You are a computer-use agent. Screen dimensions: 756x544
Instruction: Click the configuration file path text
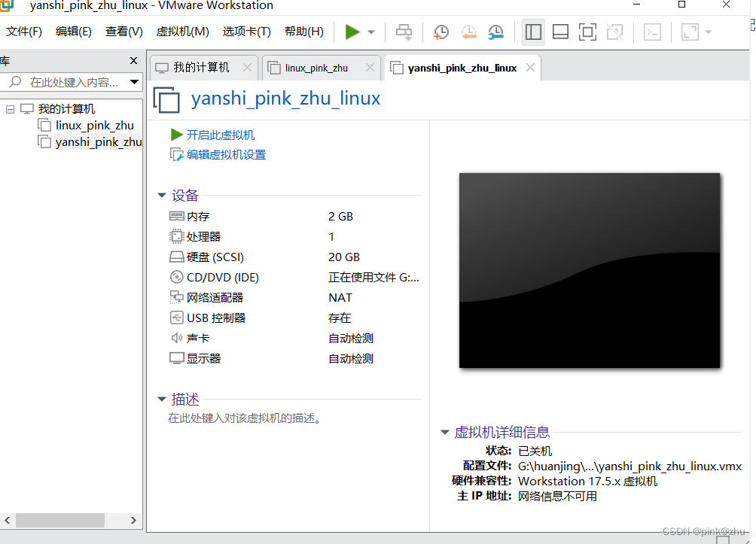(x=629, y=467)
